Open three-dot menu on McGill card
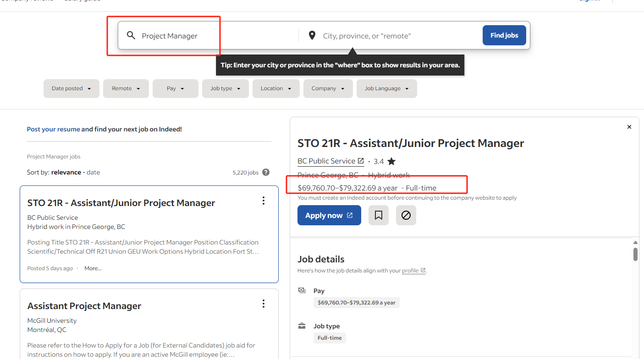644x359 pixels. tap(264, 304)
